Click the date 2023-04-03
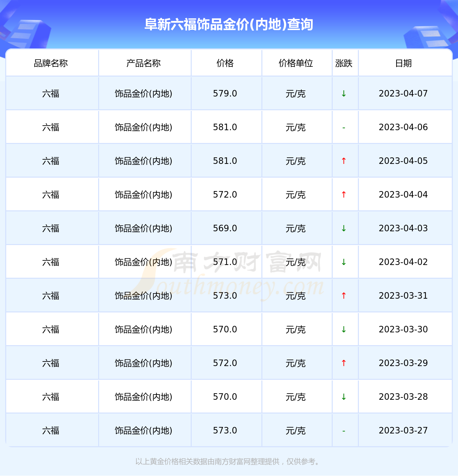The image size is (458, 476). 403,228
